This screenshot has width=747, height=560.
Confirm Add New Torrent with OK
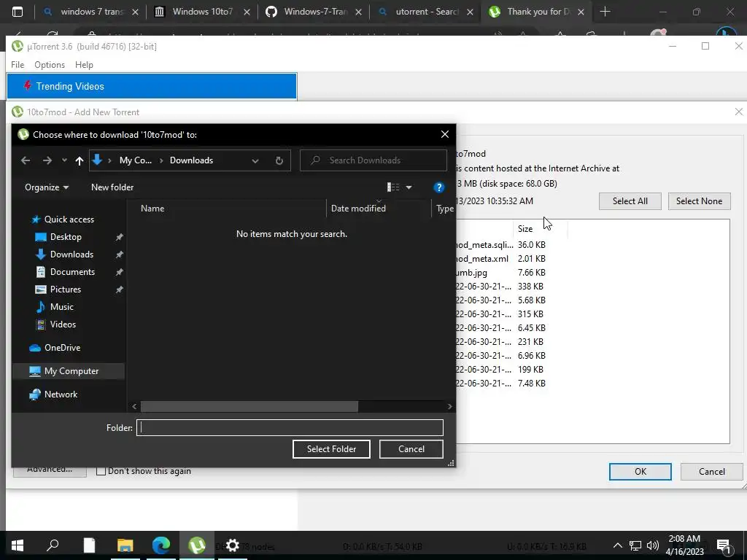click(640, 472)
